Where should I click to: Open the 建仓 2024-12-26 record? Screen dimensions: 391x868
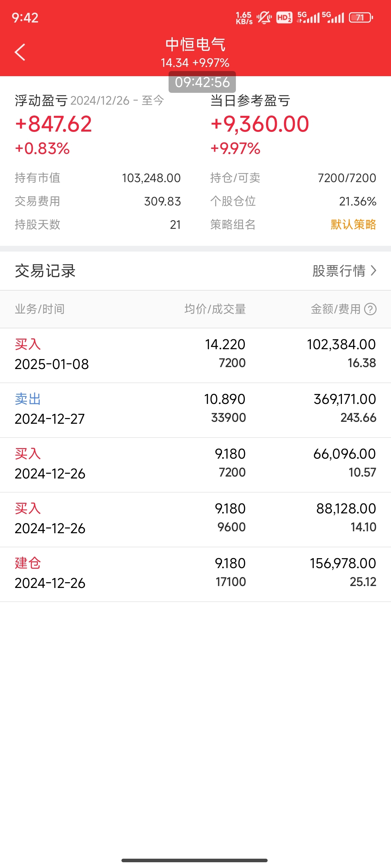(195, 574)
